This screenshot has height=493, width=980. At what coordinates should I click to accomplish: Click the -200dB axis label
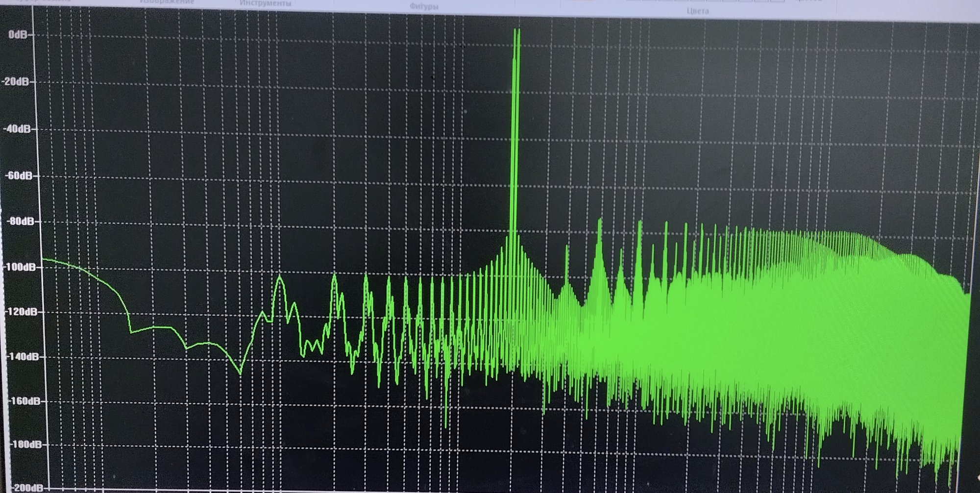coord(27,488)
